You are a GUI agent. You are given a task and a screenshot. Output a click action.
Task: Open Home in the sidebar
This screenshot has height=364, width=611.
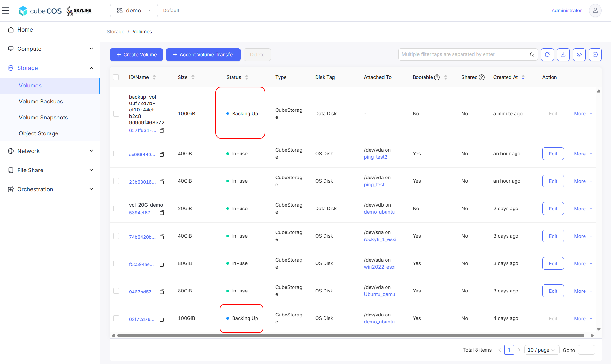[50, 30]
